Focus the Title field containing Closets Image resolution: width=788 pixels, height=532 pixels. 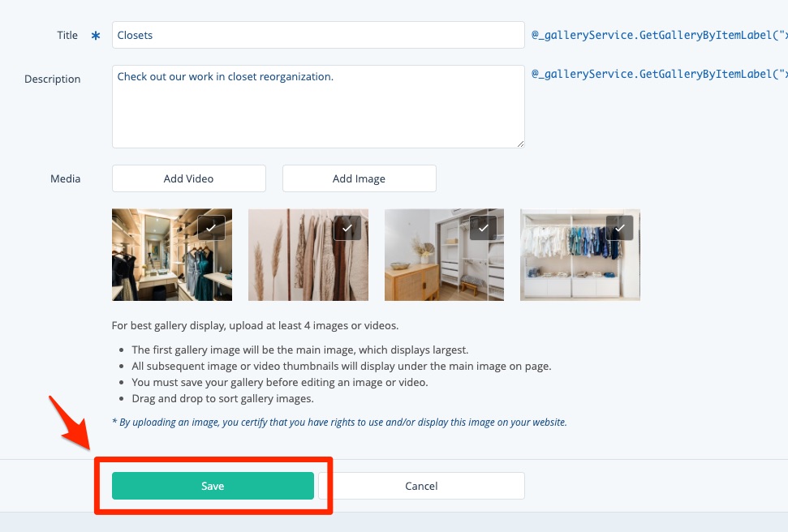318,35
